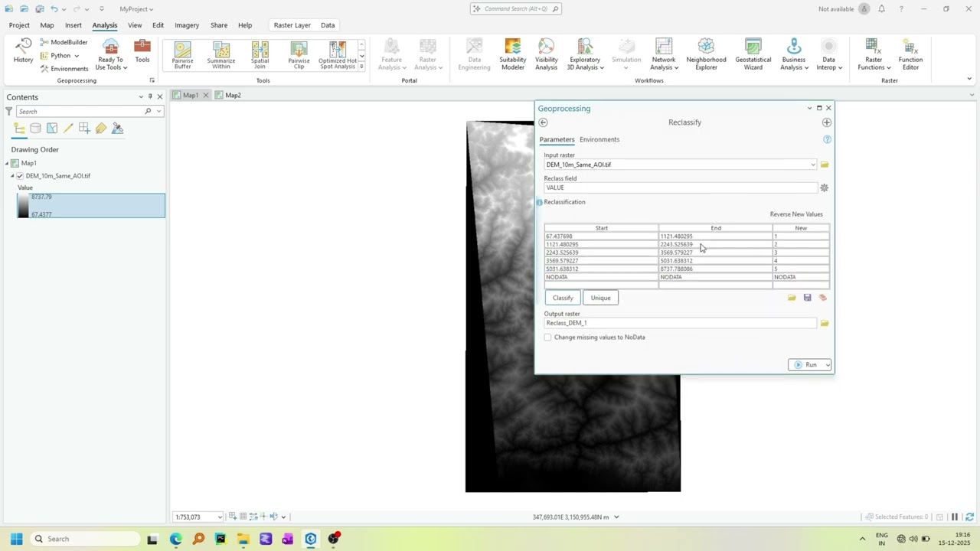Click the Output raster name field
The width and height of the screenshot is (980, 551).
point(680,323)
